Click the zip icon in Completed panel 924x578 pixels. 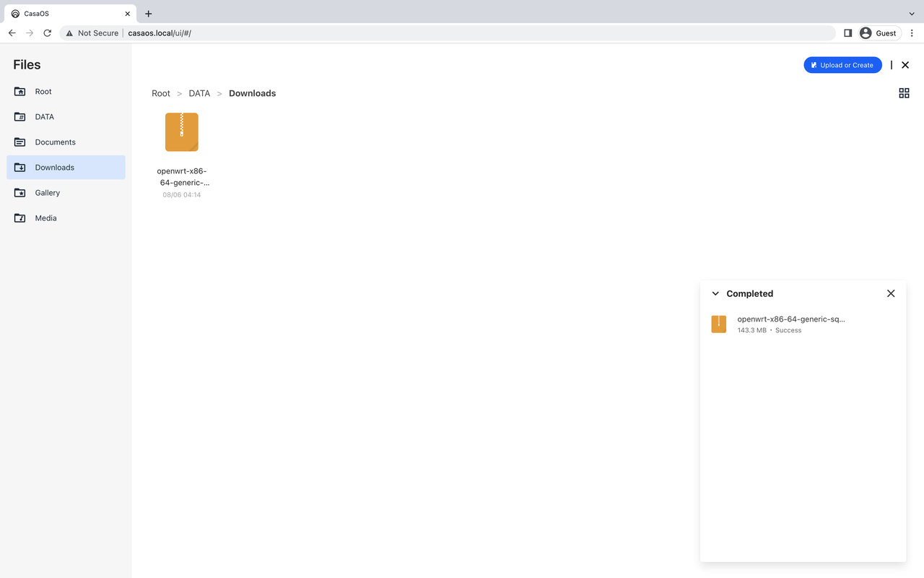point(718,324)
